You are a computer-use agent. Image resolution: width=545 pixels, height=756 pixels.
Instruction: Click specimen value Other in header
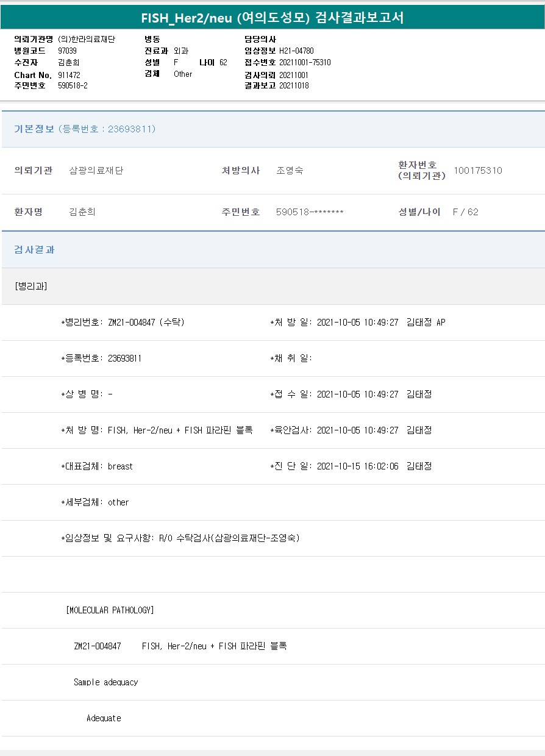click(x=183, y=74)
